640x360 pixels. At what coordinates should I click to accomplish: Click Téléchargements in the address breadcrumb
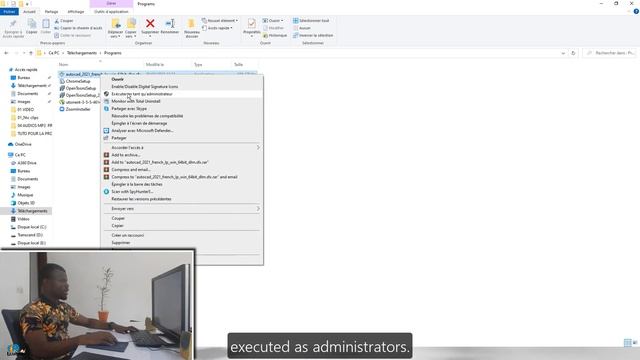[82, 53]
